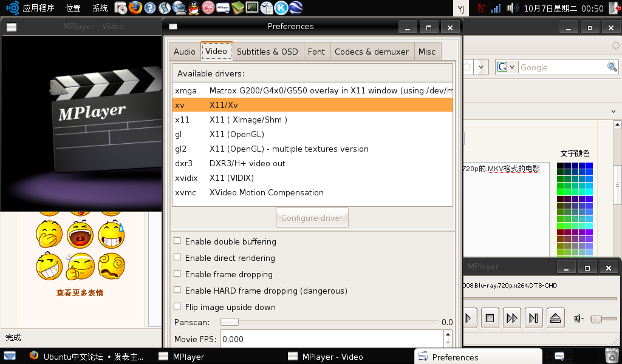Open the terminal launcher icon
Screen dimensions: 622x364
252,7
